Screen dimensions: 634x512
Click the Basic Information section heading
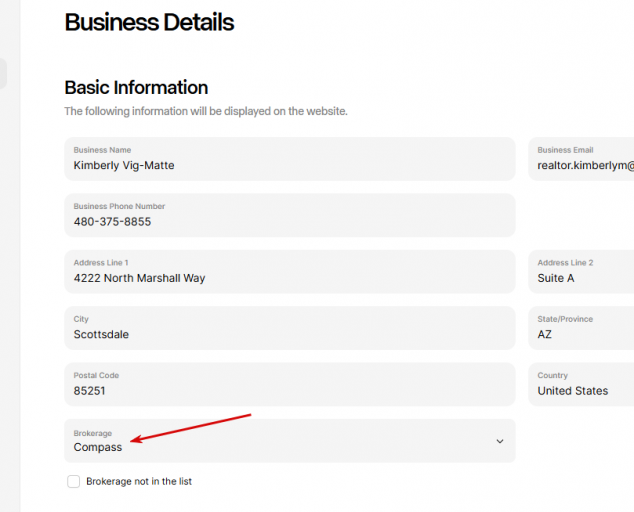pyautogui.click(x=136, y=87)
